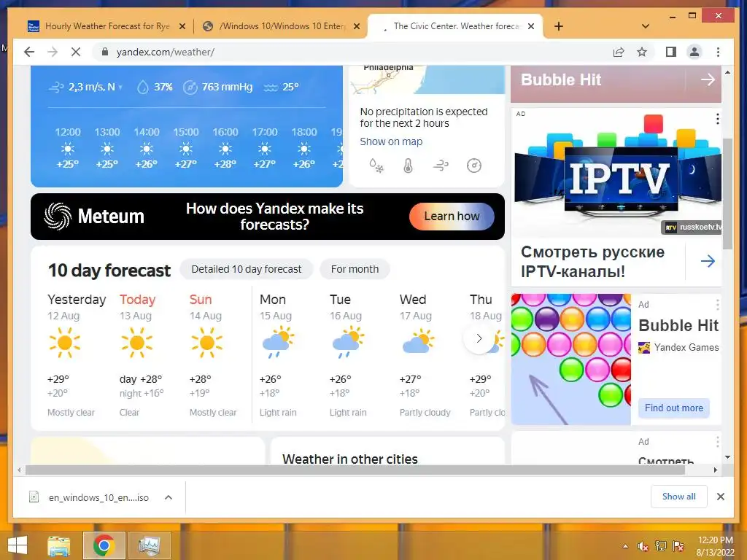Screen dimensions: 747x560
Task: Close the downloads bar
Action: click(x=720, y=497)
